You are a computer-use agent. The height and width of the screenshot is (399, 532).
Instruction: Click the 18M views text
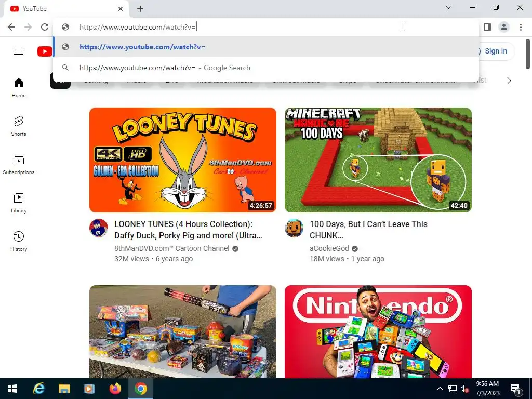click(327, 259)
